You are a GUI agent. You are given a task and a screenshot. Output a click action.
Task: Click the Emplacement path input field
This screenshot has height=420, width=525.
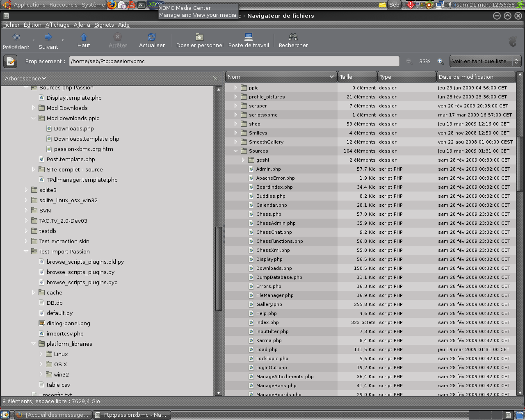[234, 61]
